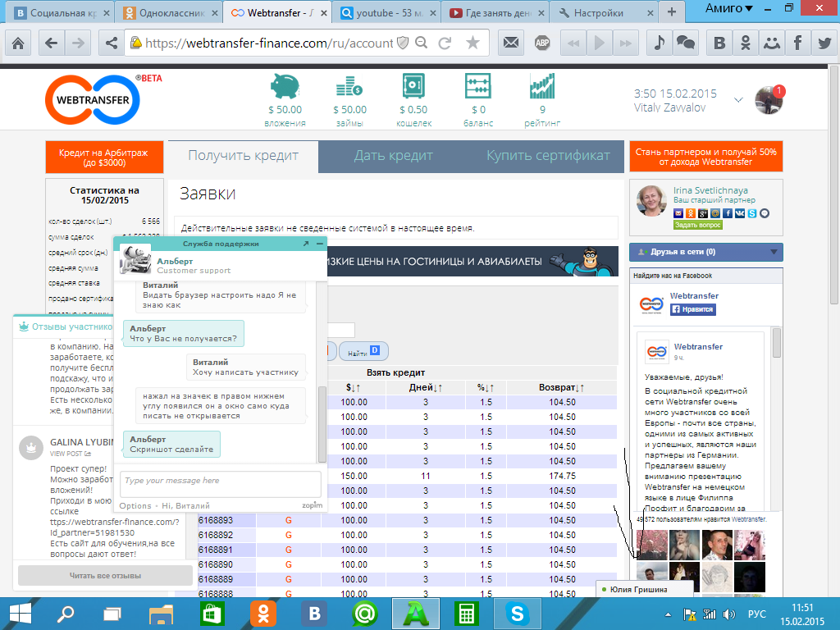Viewport: 840px width, 630px height.
Task: Open calculator from the taskbar
Action: click(466, 614)
